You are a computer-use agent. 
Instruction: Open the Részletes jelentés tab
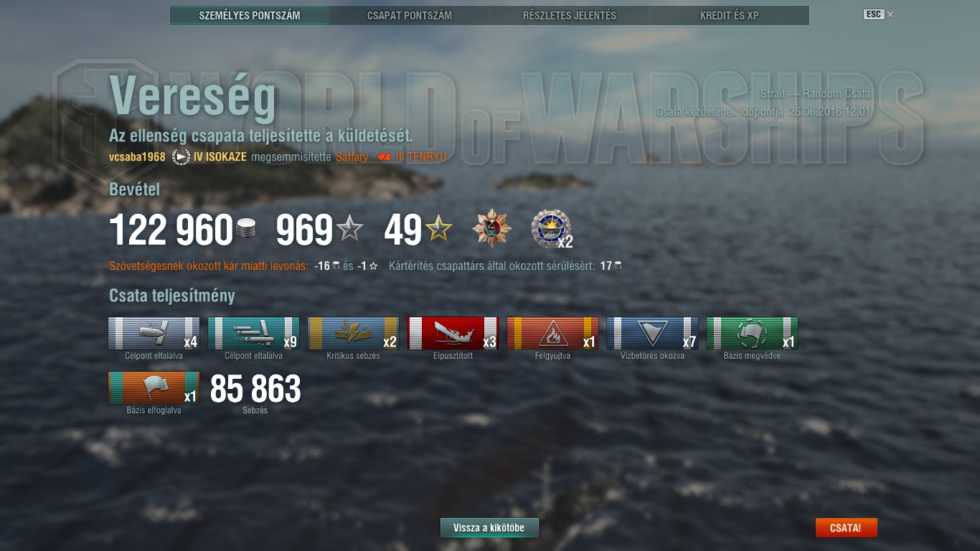pos(570,15)
